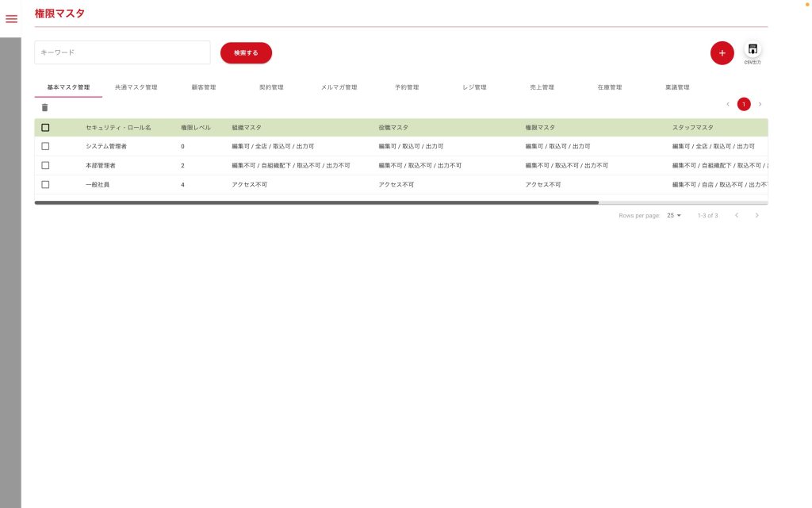Open the 顧客管理 tab
The height and width of the screenshot is (508, 812).
[203, 87]
